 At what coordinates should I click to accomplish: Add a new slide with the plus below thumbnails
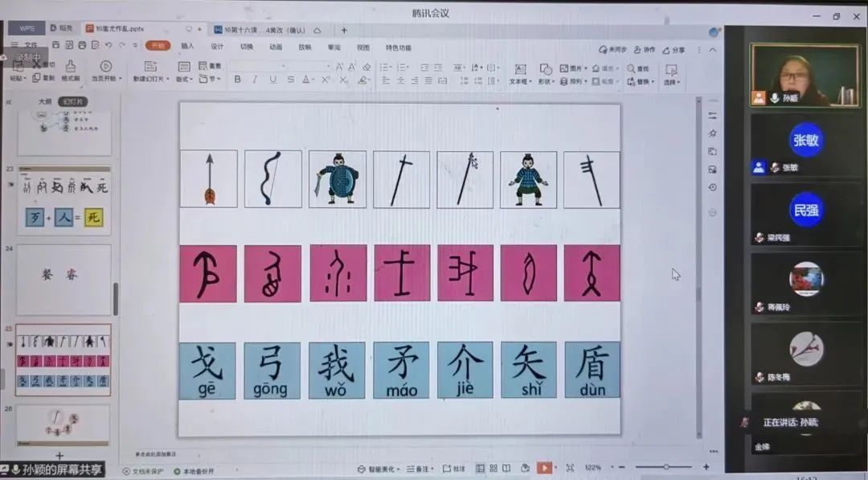pyautogui.click(x=59, y=456)
